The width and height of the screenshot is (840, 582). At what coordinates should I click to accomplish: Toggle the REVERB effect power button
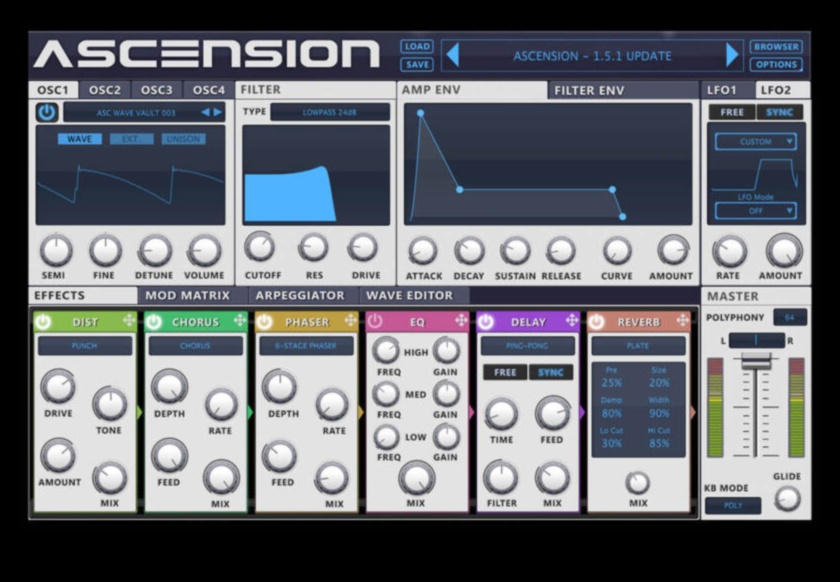[x=597, y=322]
